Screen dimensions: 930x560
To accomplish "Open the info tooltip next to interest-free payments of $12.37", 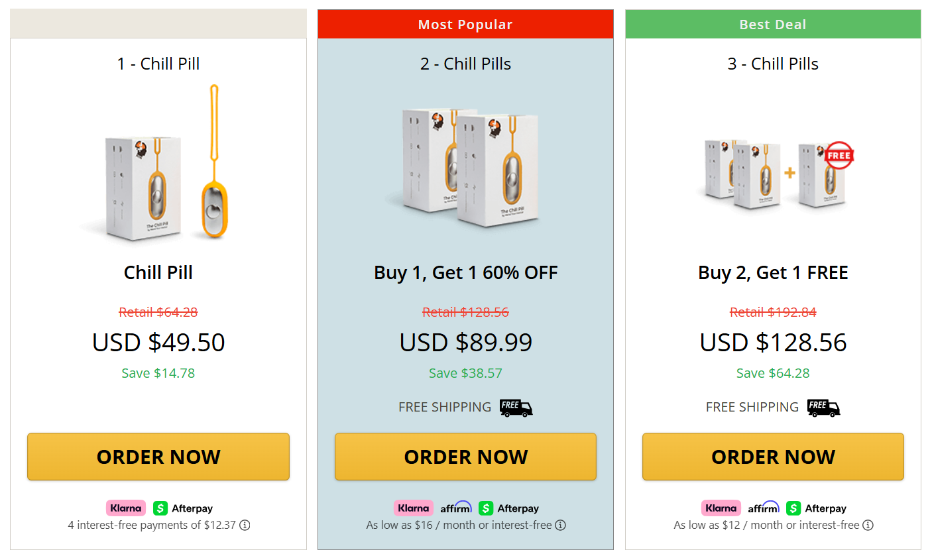I will (245, 525).
